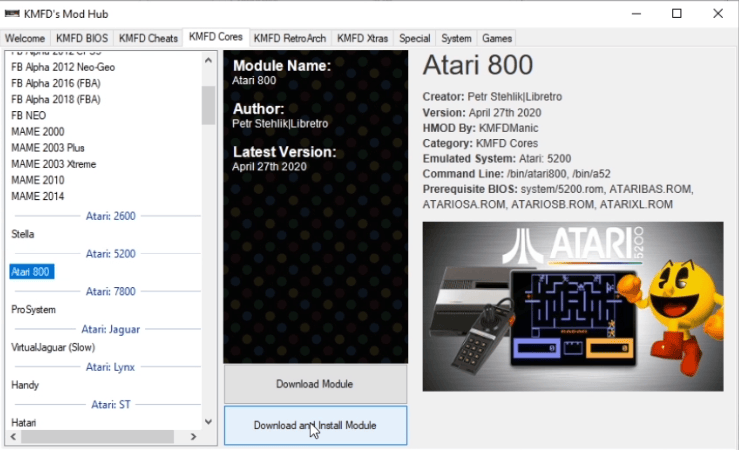Select the FB NEO core
The height and width of the screenshot is (450, 739).
(x=28, y=115)
